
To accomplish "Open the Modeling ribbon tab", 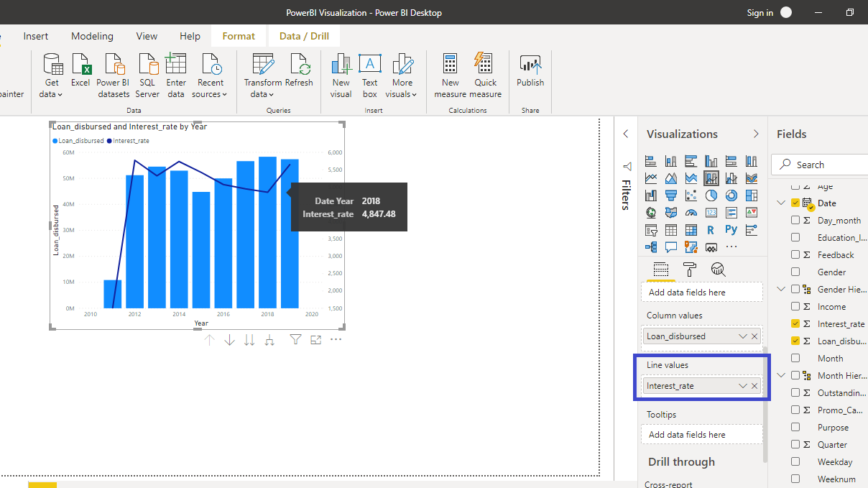I will (92, 36).
